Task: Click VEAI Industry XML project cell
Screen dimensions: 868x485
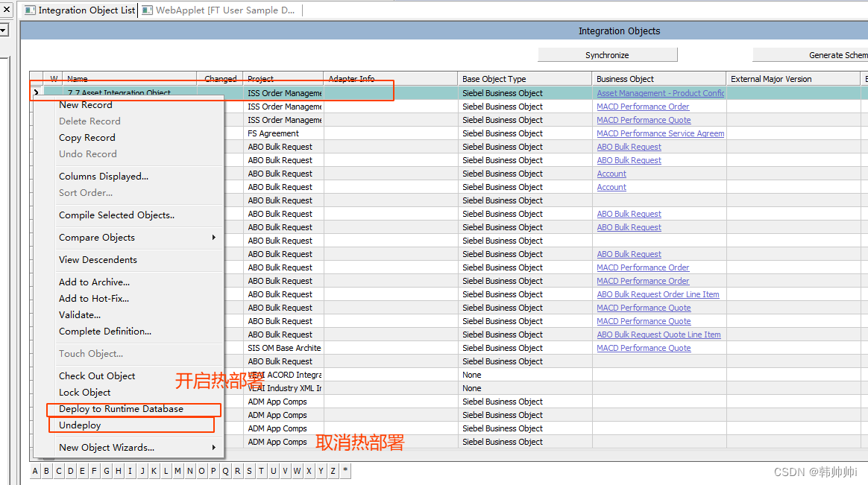Action: 283,388
